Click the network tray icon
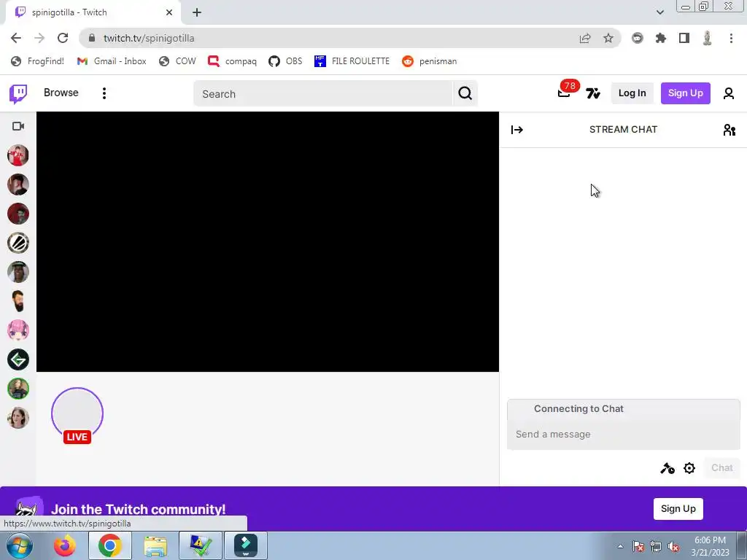 656,546
